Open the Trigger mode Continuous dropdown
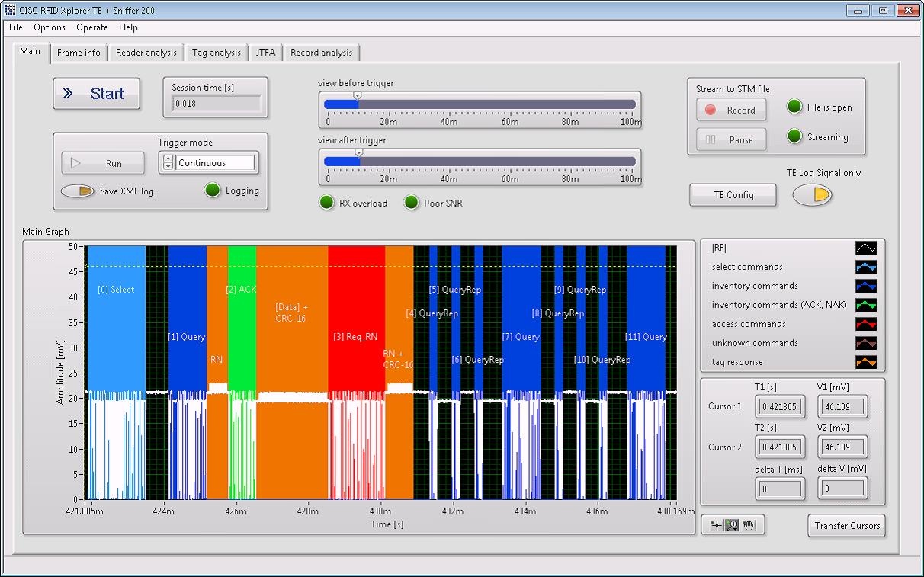Image resolution: width=924 pixels, height=577 pixels. click(x=217, y=163)
